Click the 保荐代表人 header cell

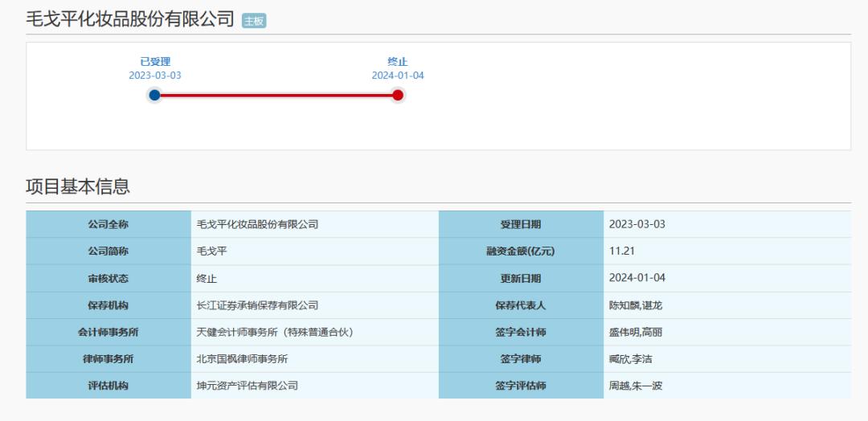click(x=521, y=305)
